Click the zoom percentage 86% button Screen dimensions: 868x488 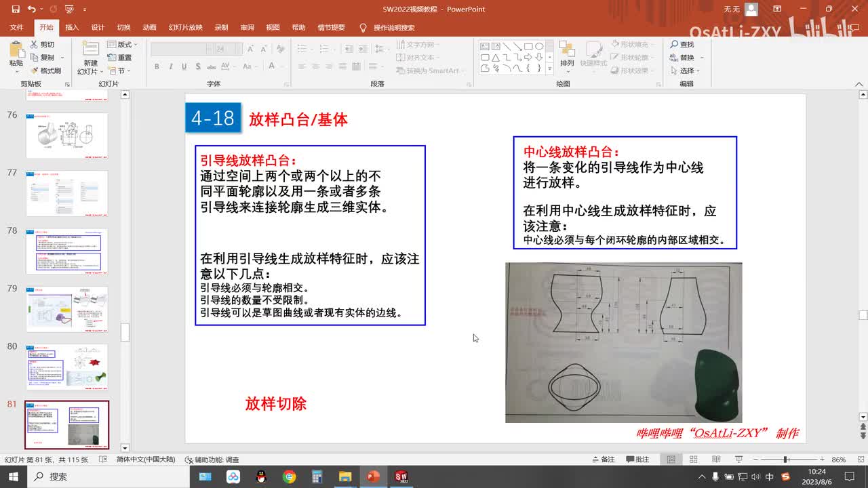(839, 460)
